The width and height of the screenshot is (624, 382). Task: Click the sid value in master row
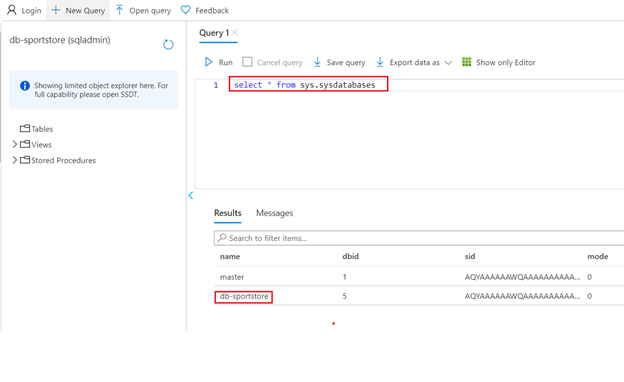pyautogui.click(x=523, y=277)
